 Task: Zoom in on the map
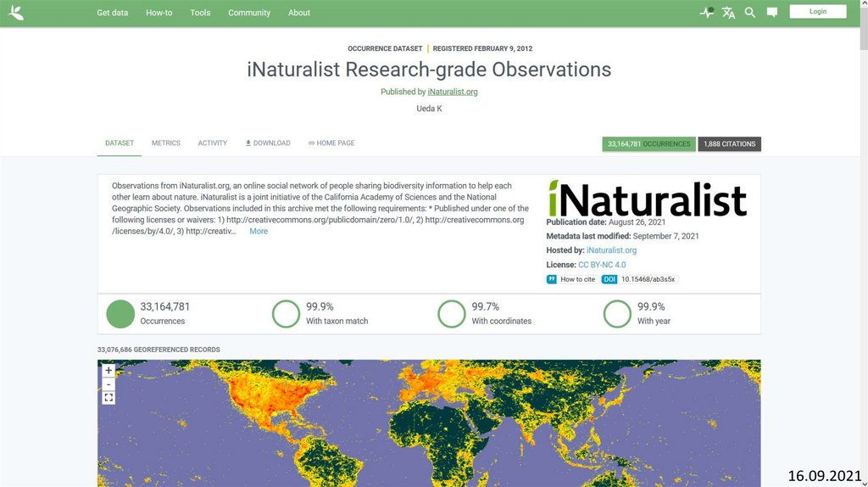[x=108, y=371]
